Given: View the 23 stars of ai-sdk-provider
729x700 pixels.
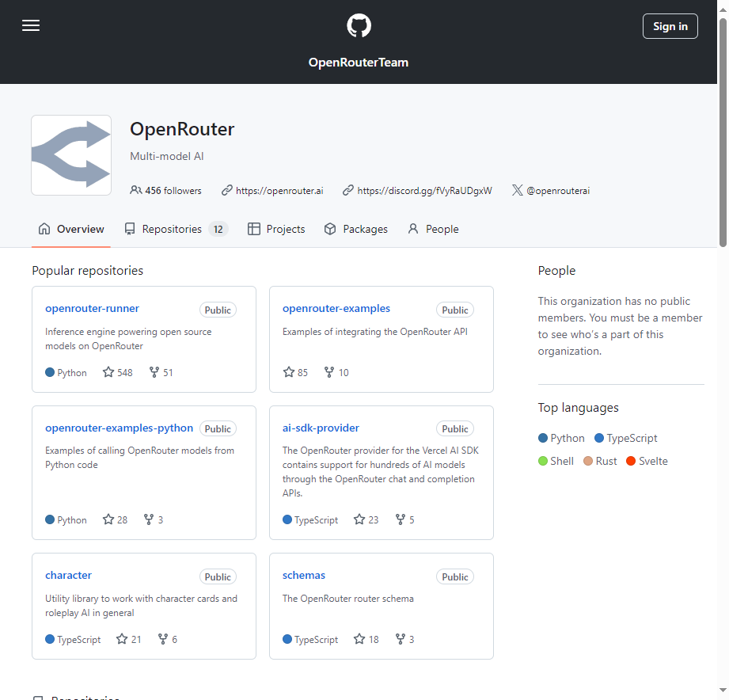Looking at the screenshot, I should click(x=366, y=520).
